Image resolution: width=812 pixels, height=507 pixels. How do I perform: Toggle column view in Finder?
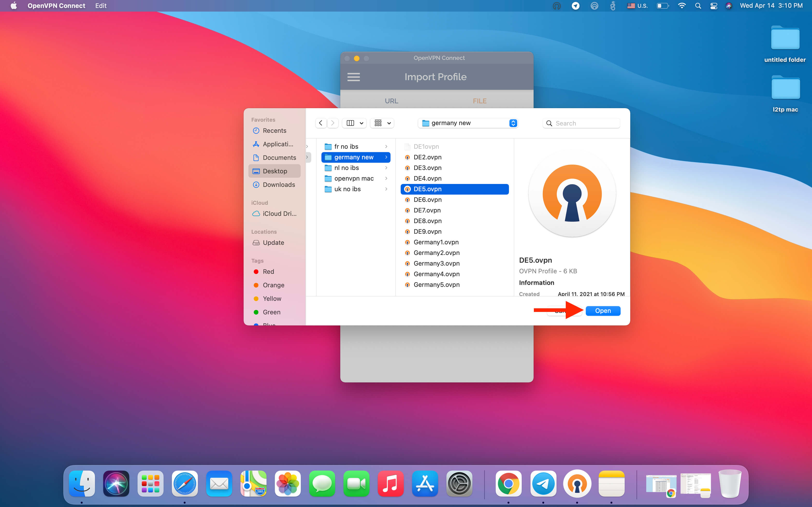coord(350,122)
